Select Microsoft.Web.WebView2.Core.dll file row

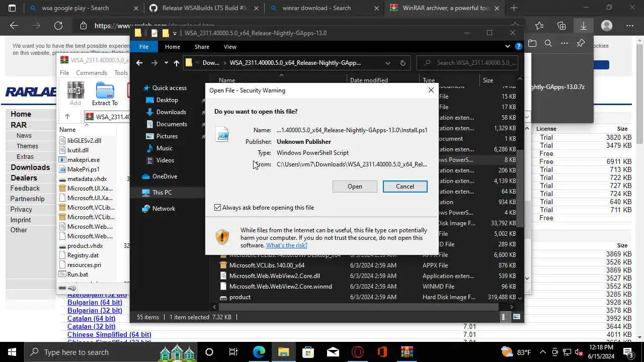(x=367, y=276)
